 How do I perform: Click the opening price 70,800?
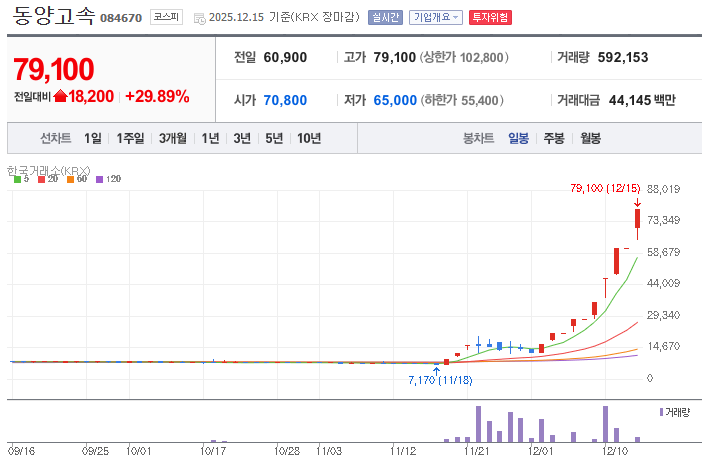[285, 100]
